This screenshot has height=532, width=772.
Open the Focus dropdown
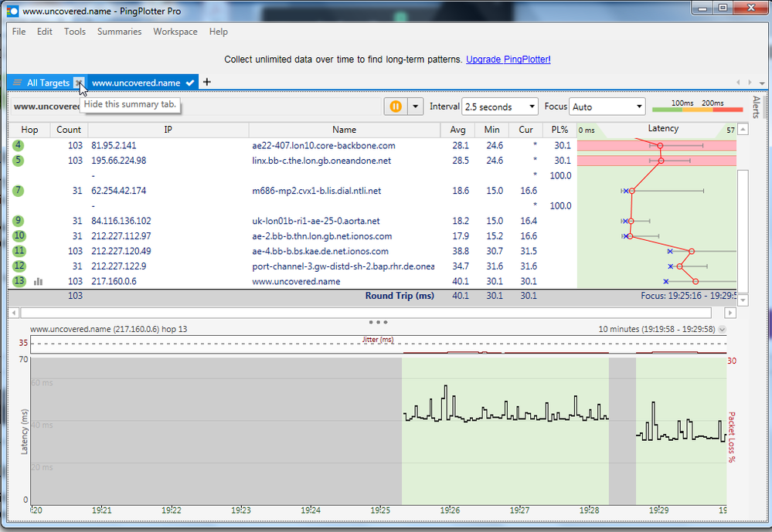[607, 107]
